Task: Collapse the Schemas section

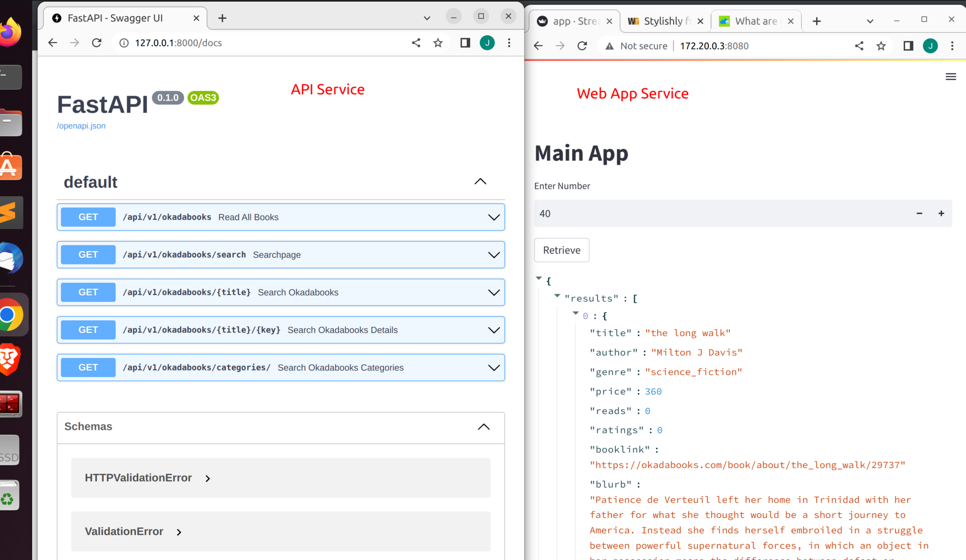Action: coord(484,426)
